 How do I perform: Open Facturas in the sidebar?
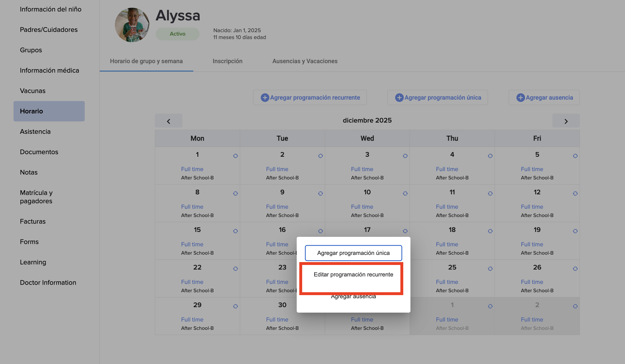point(33,221)
